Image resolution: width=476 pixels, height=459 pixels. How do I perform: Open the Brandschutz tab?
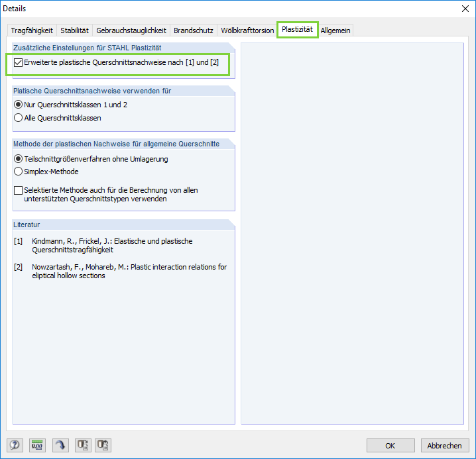pyautogui.click(x=194, y=30)
